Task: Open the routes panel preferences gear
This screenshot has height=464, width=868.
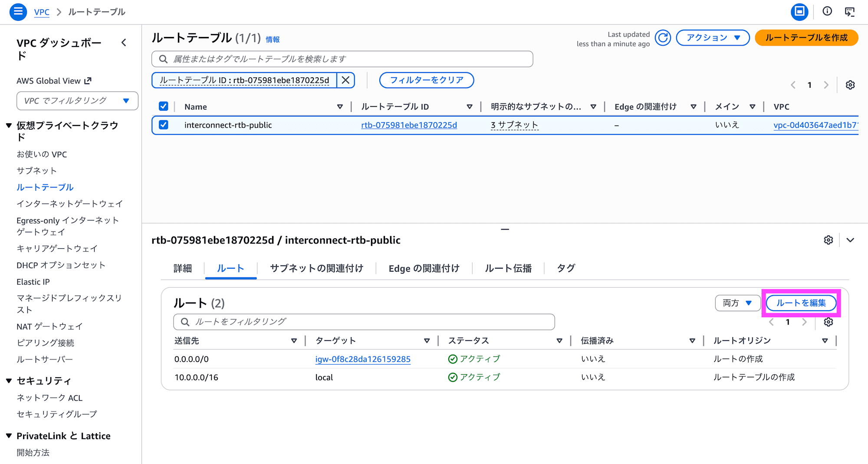Action: tap(829, 322)
